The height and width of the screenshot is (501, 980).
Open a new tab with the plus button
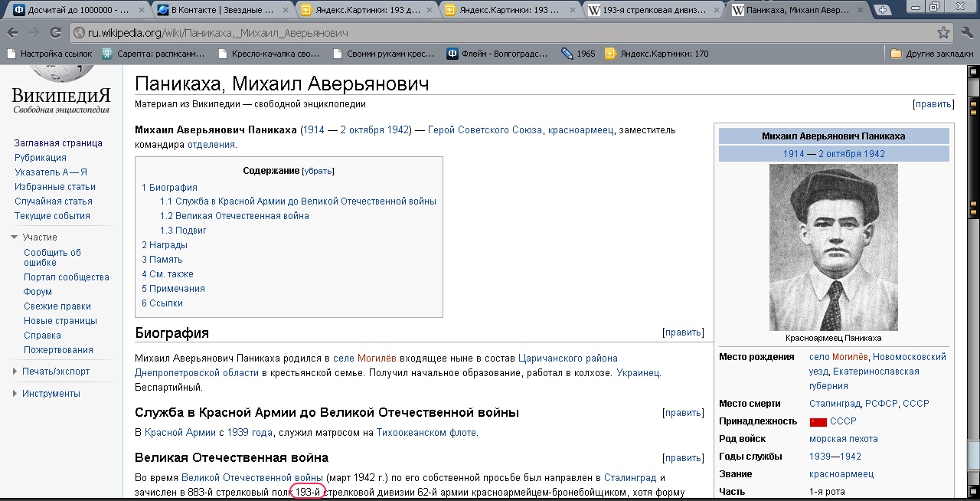(x=883, y=11)
